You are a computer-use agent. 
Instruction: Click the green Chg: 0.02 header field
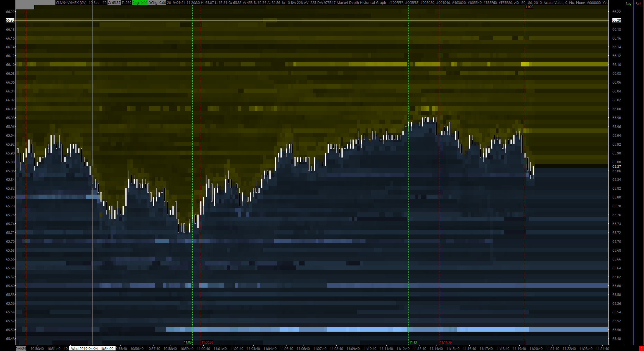[x=140, y=3]
